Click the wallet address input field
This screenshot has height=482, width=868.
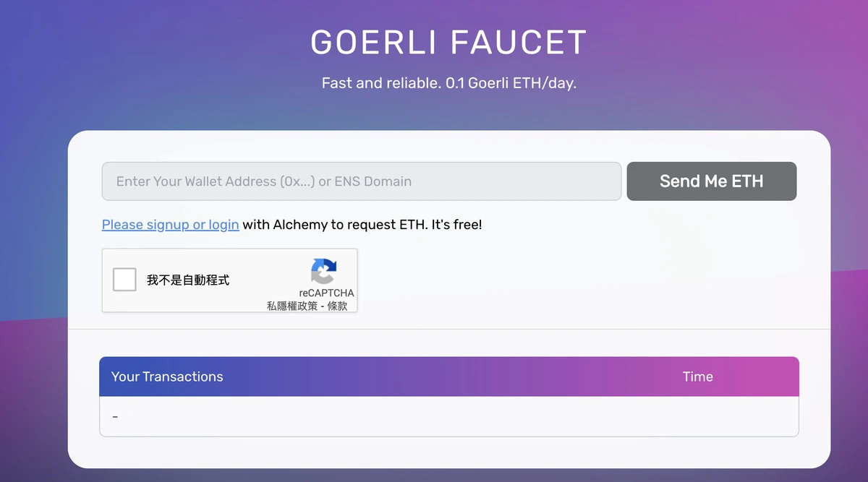(x=361, y=181)
